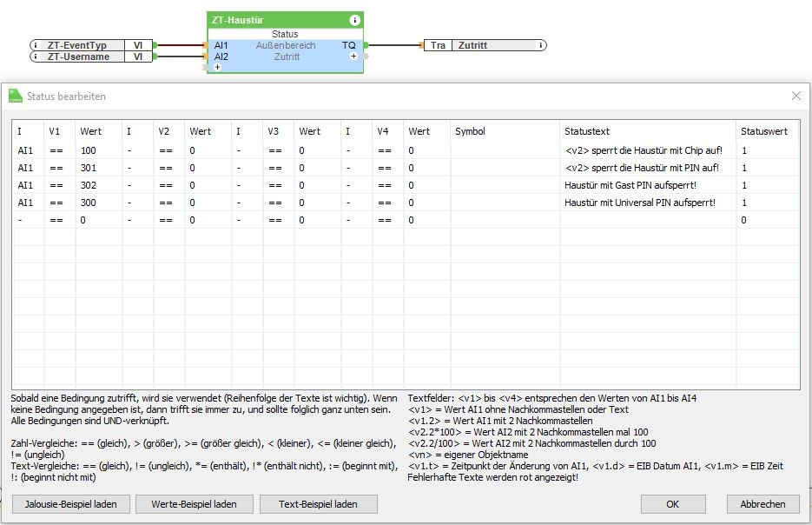The image size is (812, 525).
Task: Click info icon beside ZT-EventTyp input
Action: tap(36, 45)
